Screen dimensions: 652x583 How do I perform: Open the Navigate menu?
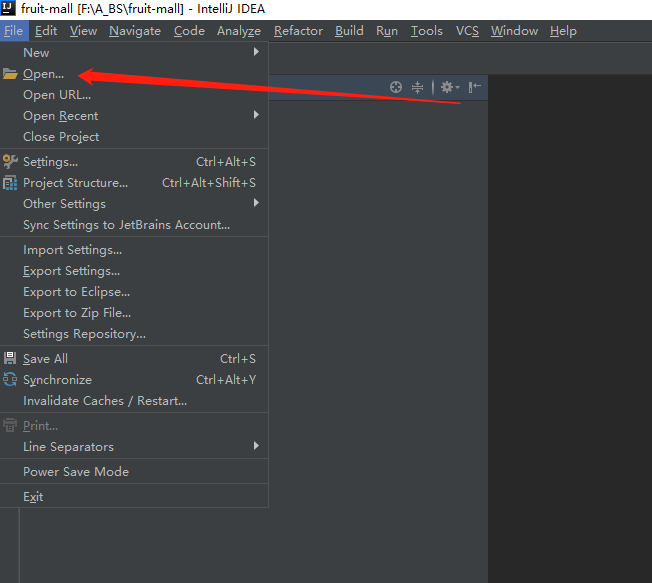[x=135, y=31]
